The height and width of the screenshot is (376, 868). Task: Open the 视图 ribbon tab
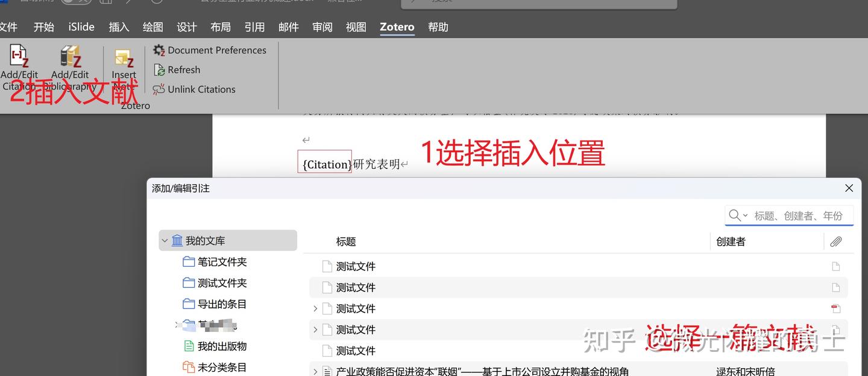click(356, 27)
